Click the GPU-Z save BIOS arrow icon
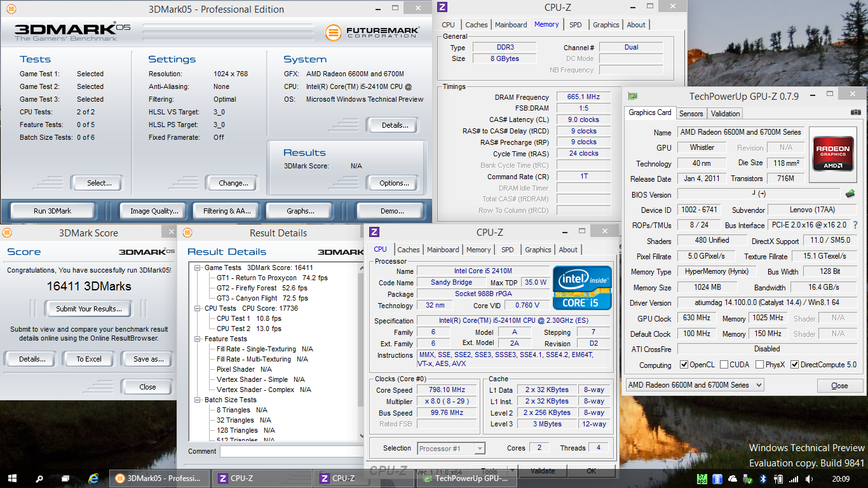Viewport: 868px width, 488px height. pyautogui.click(x=850, y=194)
